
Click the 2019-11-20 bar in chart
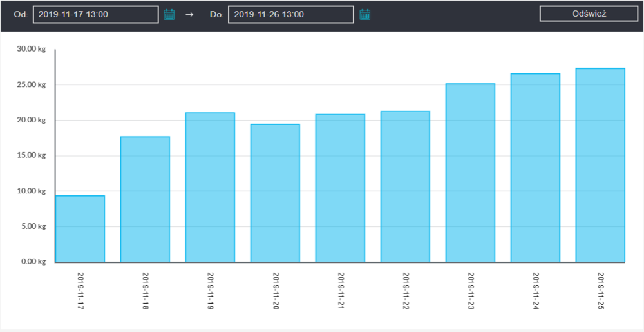click(275, 193)
